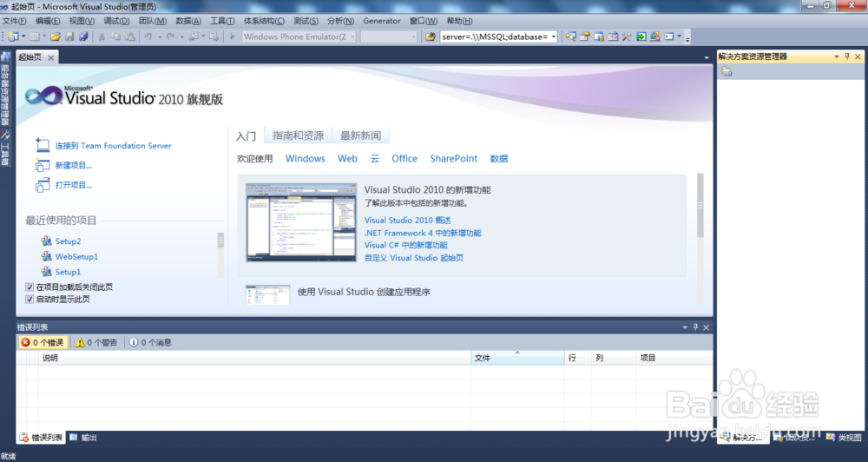This screenshot has width=868, height=462.
Task: Click the Paste toolbar icon
Action: pyautogui.click(x=130, y=36)
